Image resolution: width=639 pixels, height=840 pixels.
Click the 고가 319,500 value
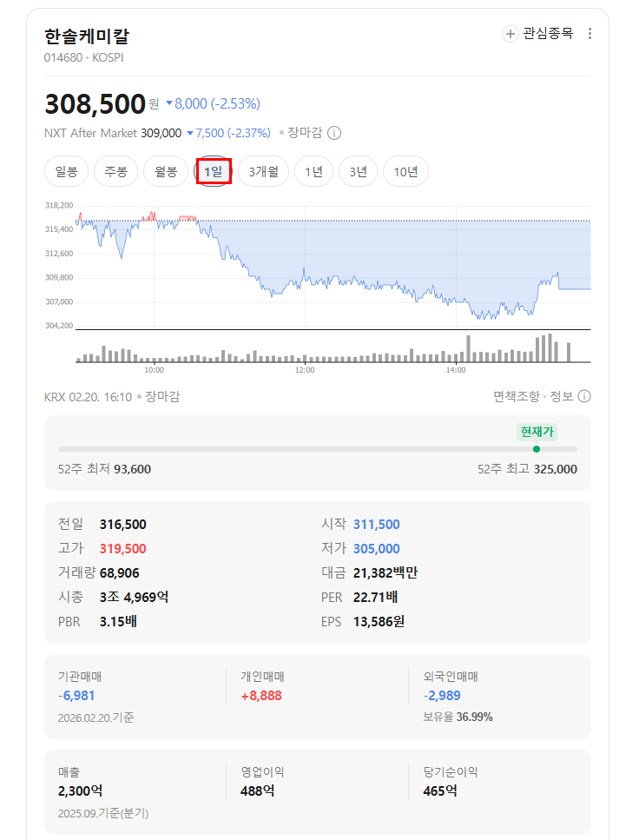pyautogui.click(x=122, y=549)
